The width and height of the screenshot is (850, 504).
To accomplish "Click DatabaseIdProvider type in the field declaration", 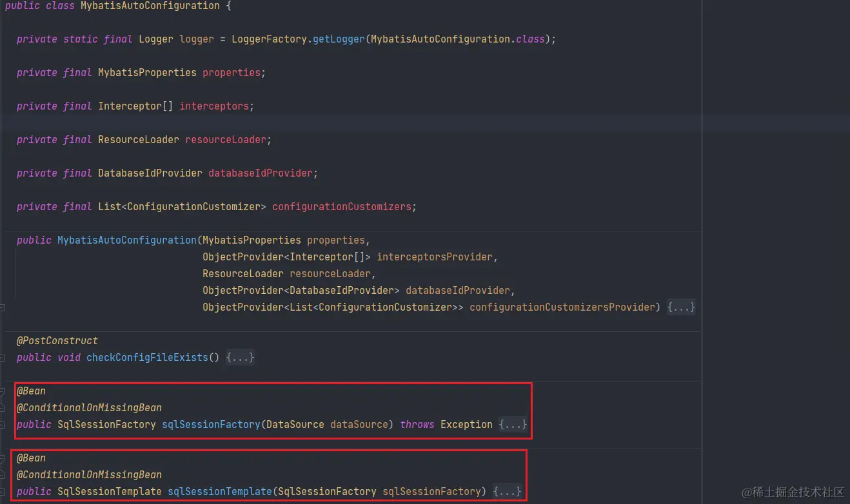I will coord(150,173).
